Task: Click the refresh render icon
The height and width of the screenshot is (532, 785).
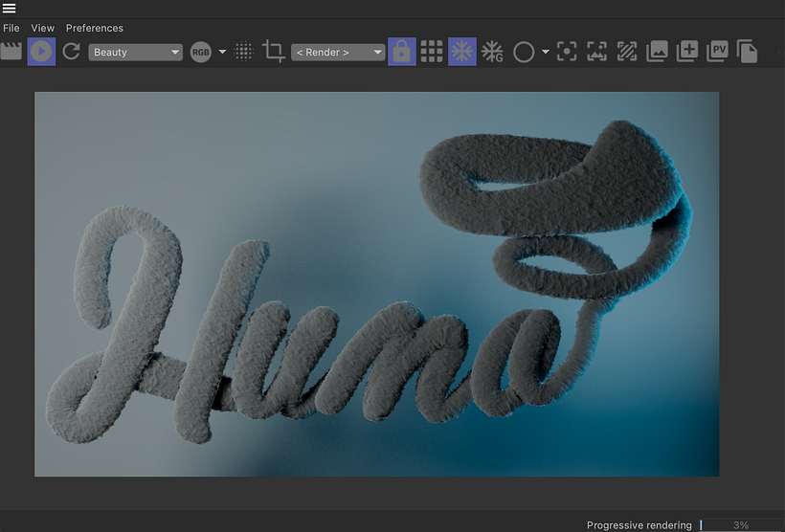Action: pyautogui.click(x=72, y=52)
